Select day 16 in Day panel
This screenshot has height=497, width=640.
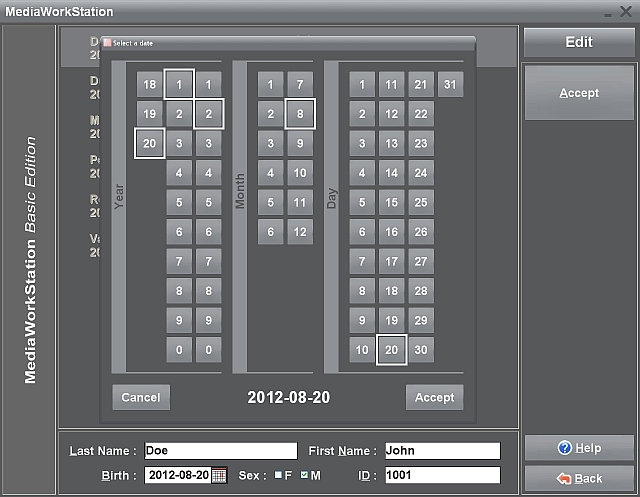tap(391, 232)
